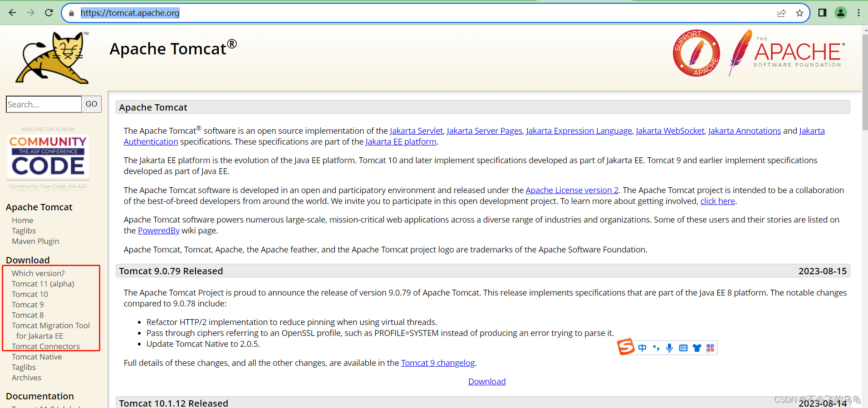The image size is (868, 408).
Task: Open the Apache Software Foundation logo
Action: click(787, 53)
